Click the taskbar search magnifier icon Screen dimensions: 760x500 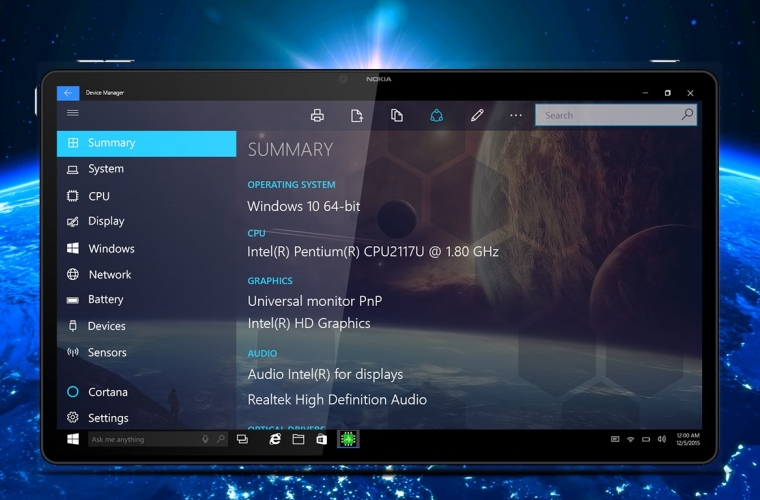221,439
